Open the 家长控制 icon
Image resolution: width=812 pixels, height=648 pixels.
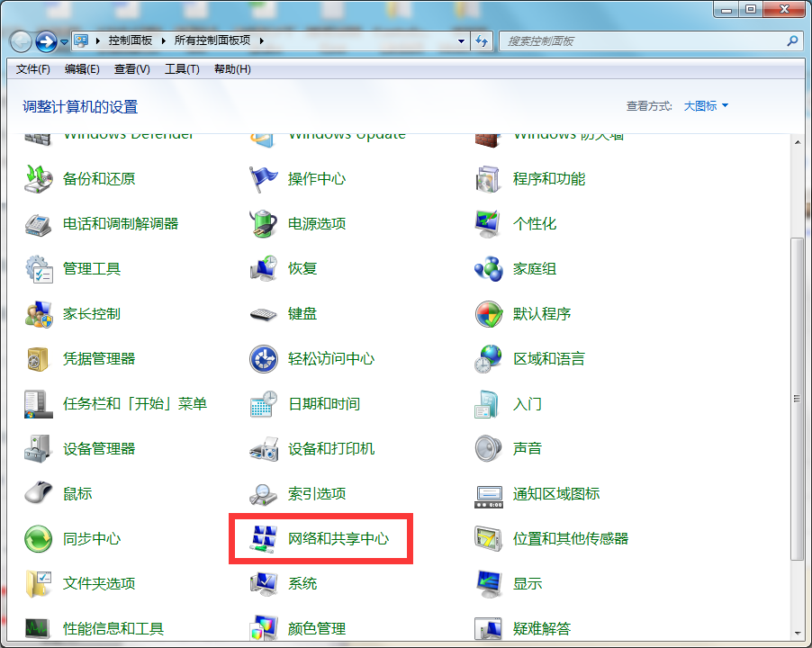click(x=39, y=314)
